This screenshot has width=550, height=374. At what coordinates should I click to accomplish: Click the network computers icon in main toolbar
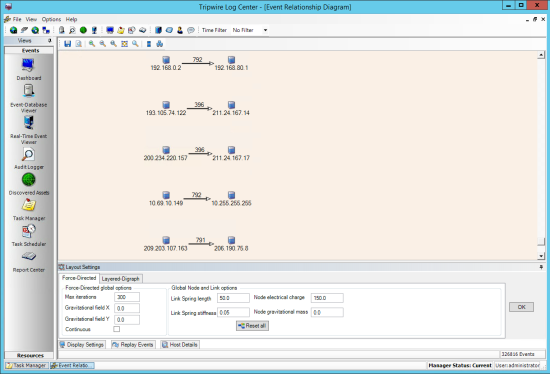46,30
